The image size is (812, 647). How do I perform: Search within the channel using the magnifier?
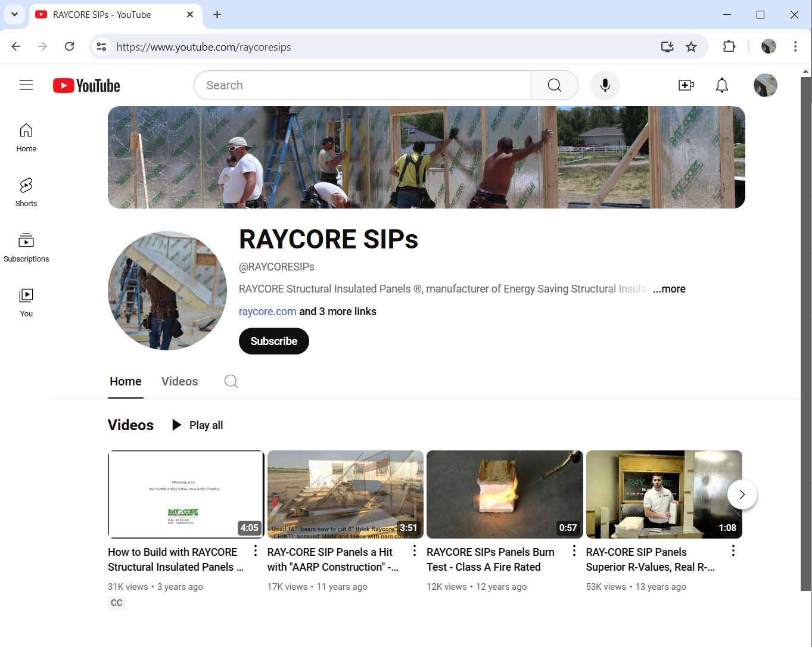(x=231, y=381)
